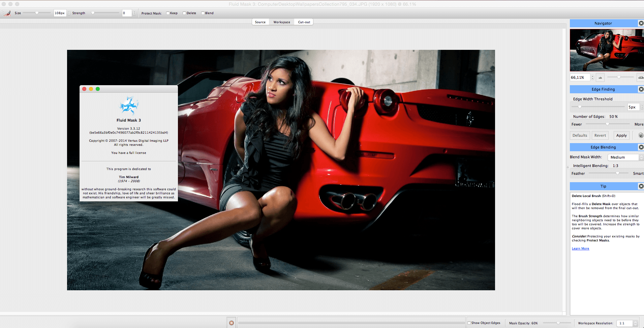644x328 pixels.
Task: Open the Learn More link
Action: 580,249
